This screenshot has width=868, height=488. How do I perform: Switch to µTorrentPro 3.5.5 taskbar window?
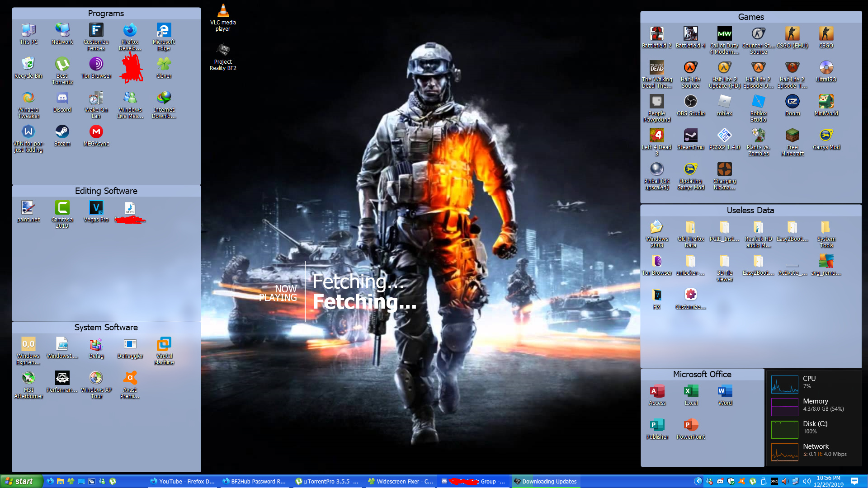pyautogui.click(x=327, y=481)
